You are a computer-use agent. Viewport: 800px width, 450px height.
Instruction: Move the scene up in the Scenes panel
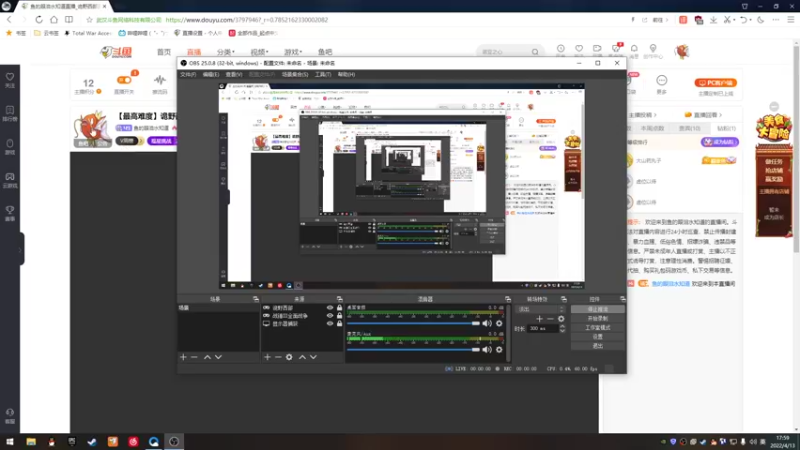[x=207, y=357]
